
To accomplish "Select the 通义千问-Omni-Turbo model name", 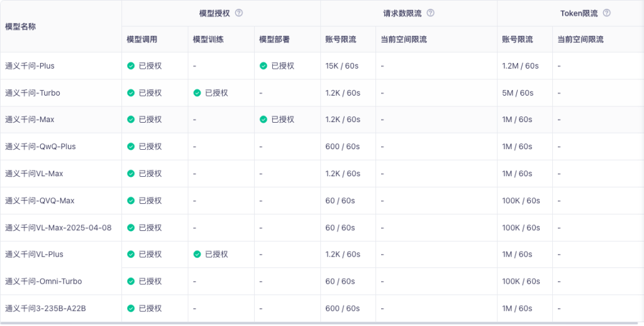I will (x=43, y=281).
